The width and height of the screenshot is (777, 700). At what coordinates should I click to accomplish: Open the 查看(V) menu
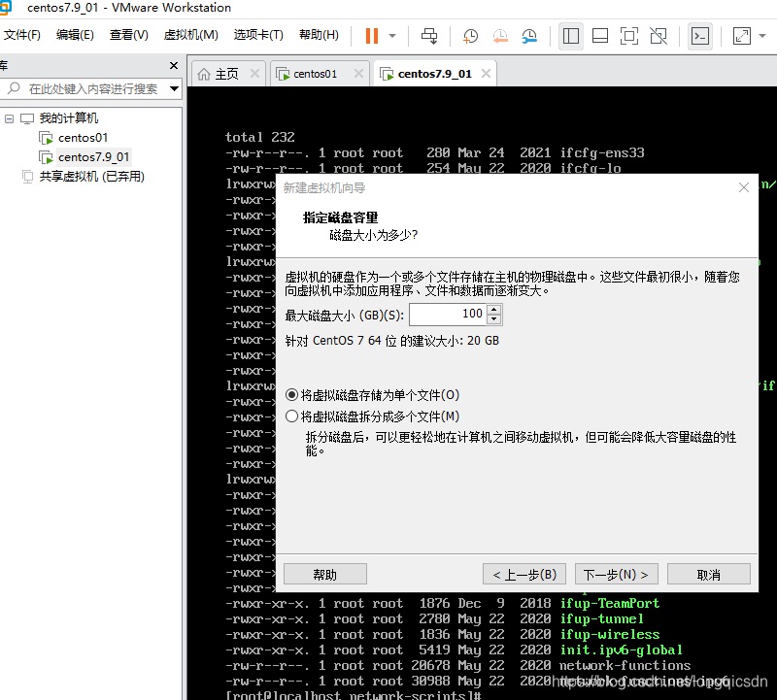pyautogui.click(x=129, y=35)
